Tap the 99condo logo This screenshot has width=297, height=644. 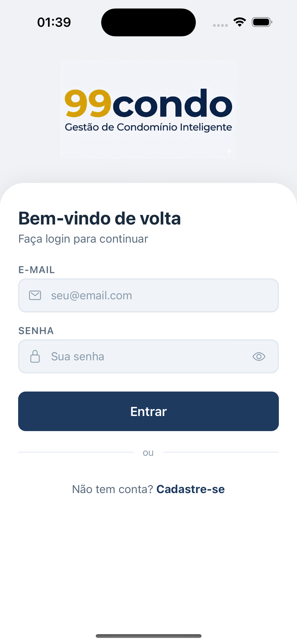coord(148,104)
